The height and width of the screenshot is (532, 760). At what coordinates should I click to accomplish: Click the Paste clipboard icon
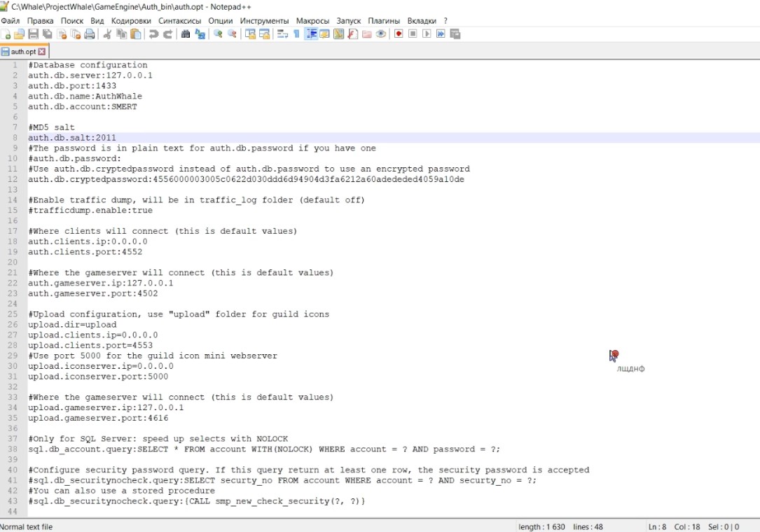click(136, 34)
